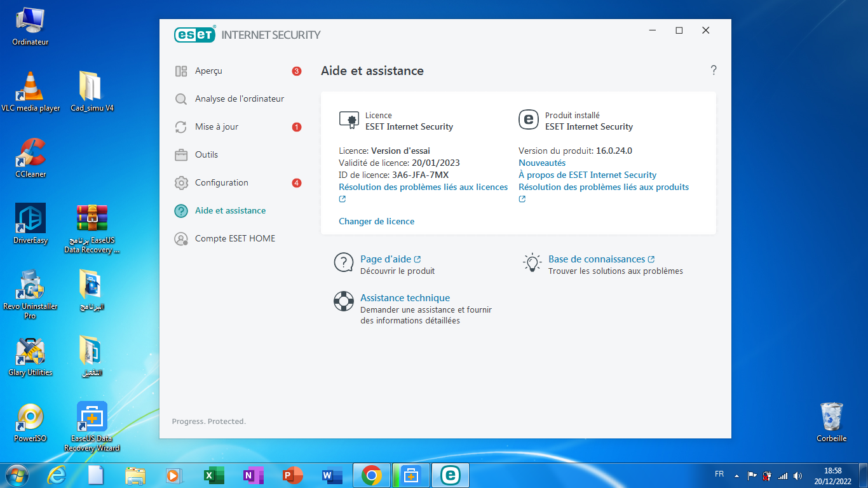Click the ESET logo in title bar
Screen dimensions: 868x488
click(195, 35)
